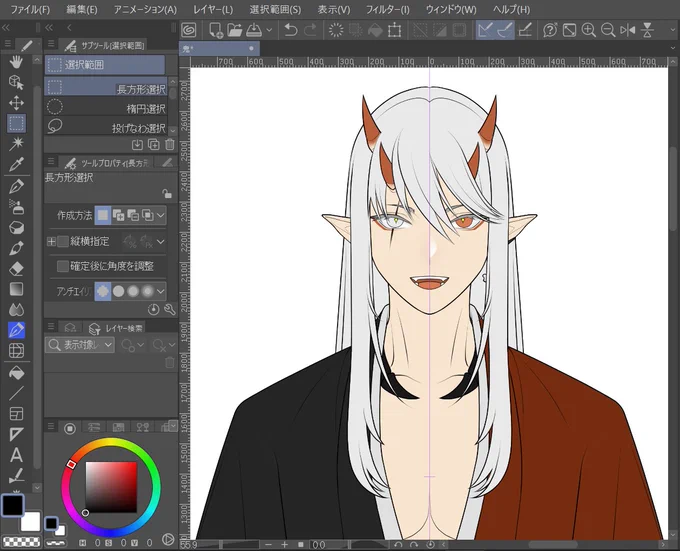Viewport: 680px width, 551px height.
Task: Select the Gradient tool
Action: tap(16, 289)
